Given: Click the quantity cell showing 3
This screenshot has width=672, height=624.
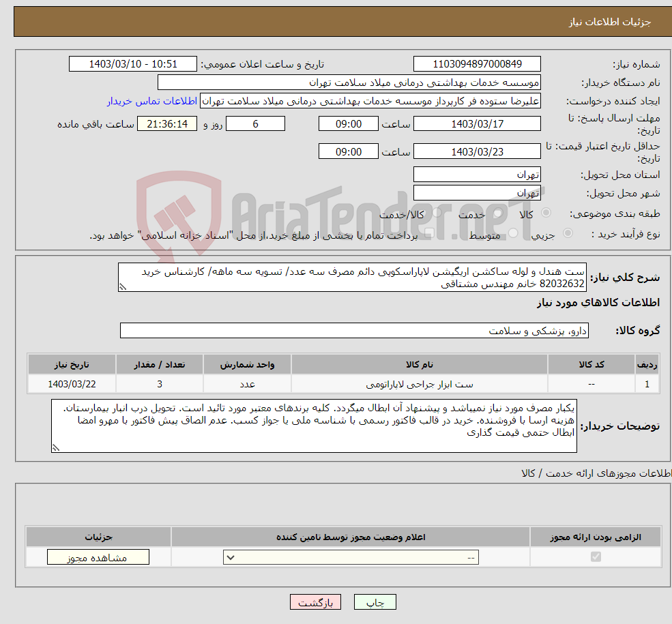Looking at the screenshot, I should click(160, 384).
